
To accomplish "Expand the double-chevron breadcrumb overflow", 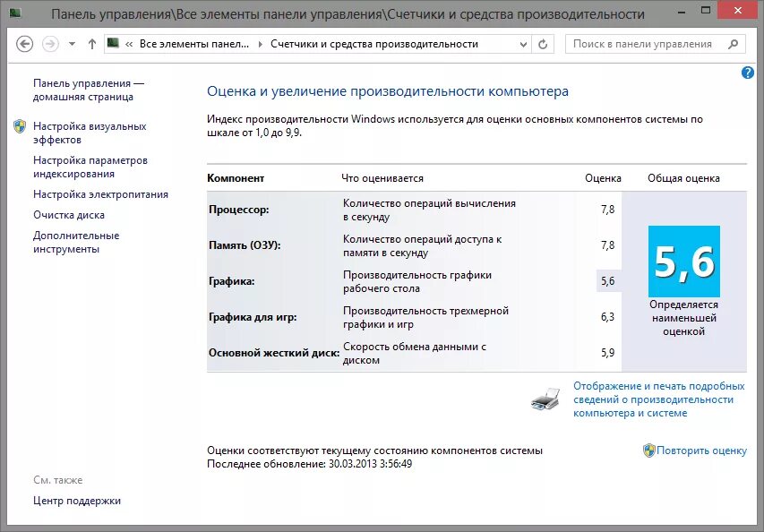I will 129,44.
